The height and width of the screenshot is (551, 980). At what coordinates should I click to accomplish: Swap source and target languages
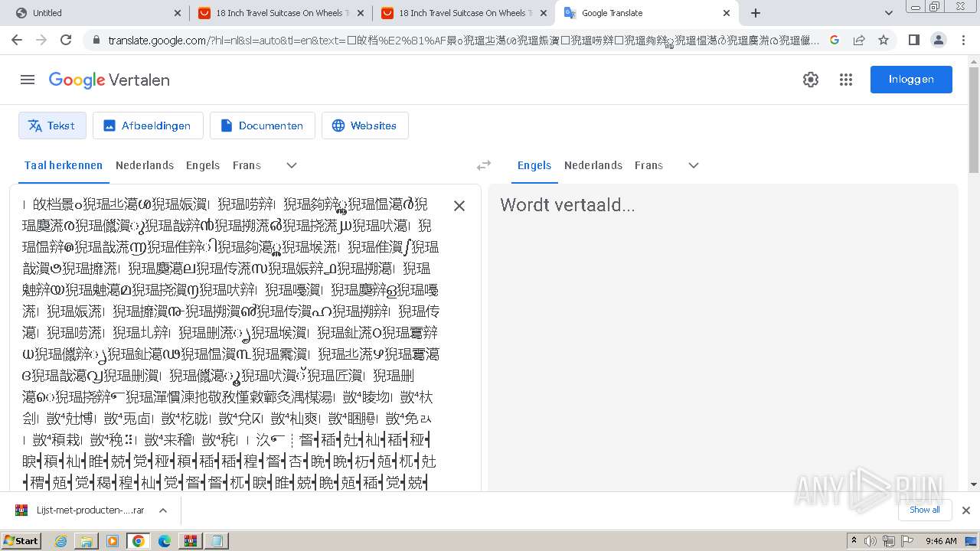click(484, 165)
